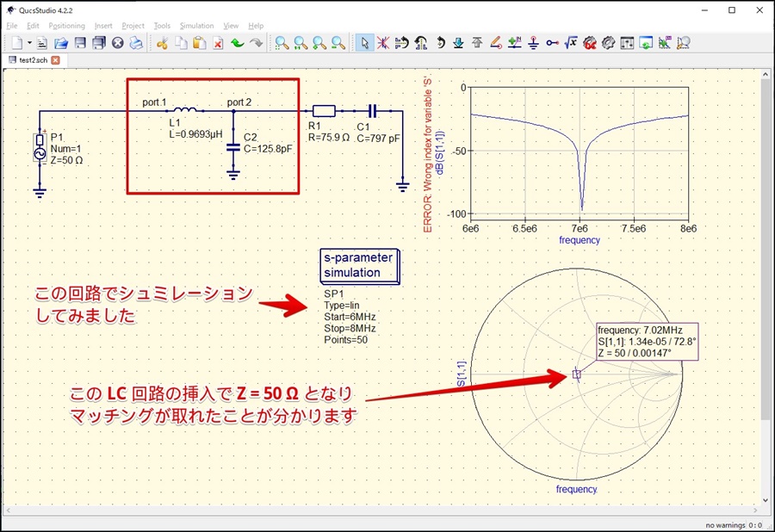Image resolution: width=775 pixels, height=532 pixels.
Task: Pop out of the subcircuit
Action: tap(477, 43)
